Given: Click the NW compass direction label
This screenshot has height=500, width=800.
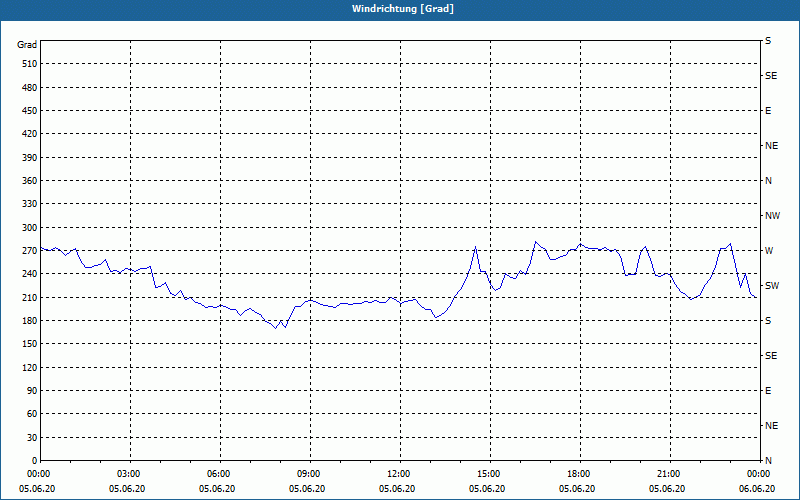Looking at the screenshot, I should pyautogui.click(x=772, y=216).
